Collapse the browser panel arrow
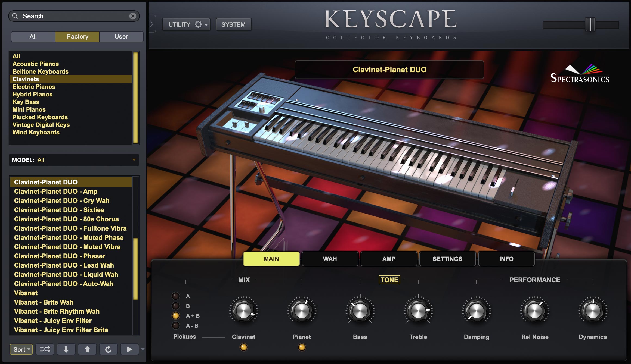 (152, 24)
